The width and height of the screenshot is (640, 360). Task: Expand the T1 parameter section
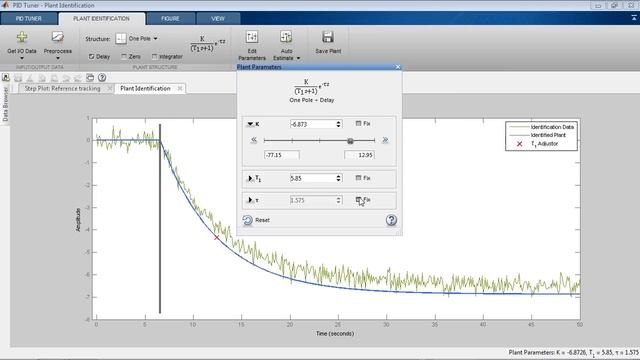[250, 178]
